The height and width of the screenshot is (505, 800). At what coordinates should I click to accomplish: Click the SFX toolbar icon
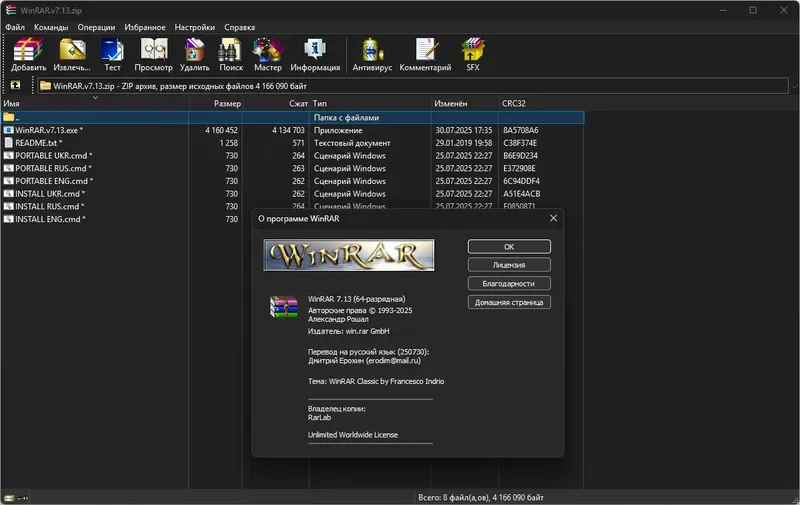tap(473, 54)
